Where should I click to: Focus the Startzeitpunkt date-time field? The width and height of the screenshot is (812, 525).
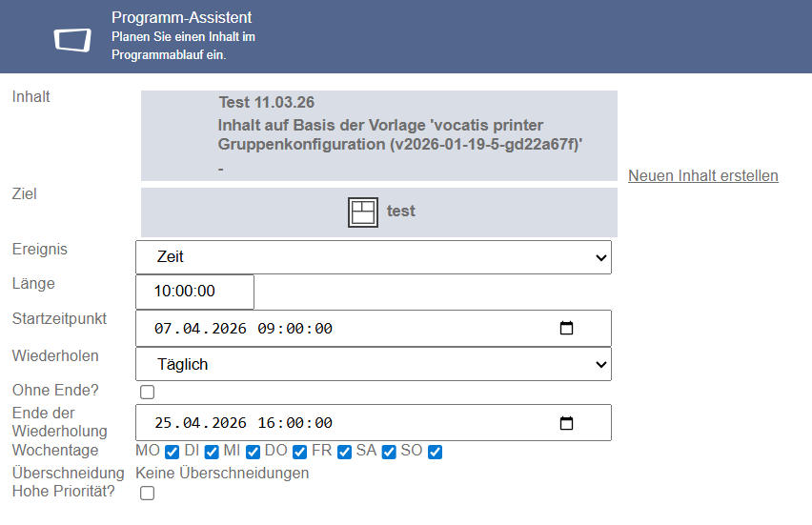coord(374,329)
